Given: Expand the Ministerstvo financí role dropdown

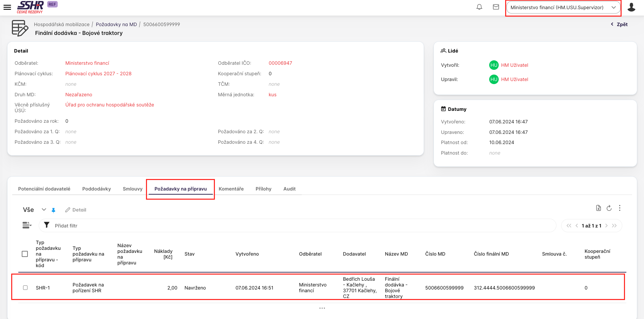Looking at the screenshot, I should coord(563,7).
